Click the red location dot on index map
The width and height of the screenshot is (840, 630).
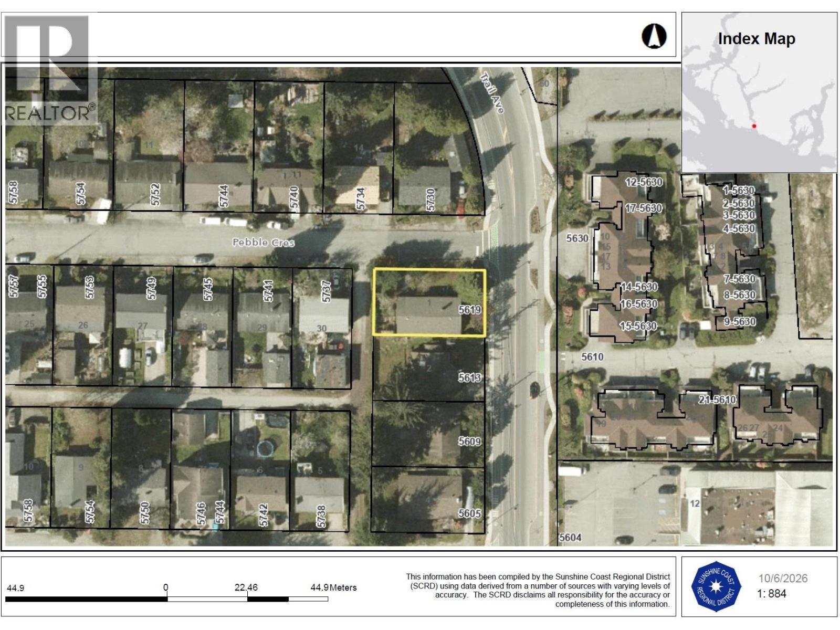pyautogui.click(x=754, y=126)
